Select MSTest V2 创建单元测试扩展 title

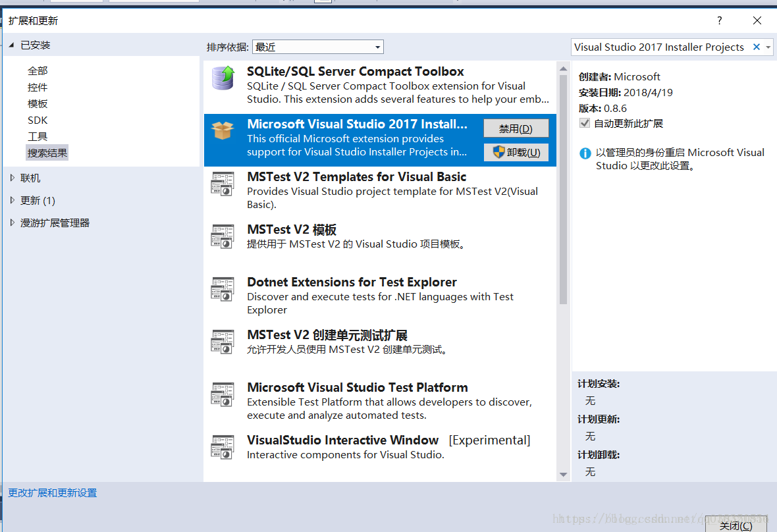click(x=327, y=335)
